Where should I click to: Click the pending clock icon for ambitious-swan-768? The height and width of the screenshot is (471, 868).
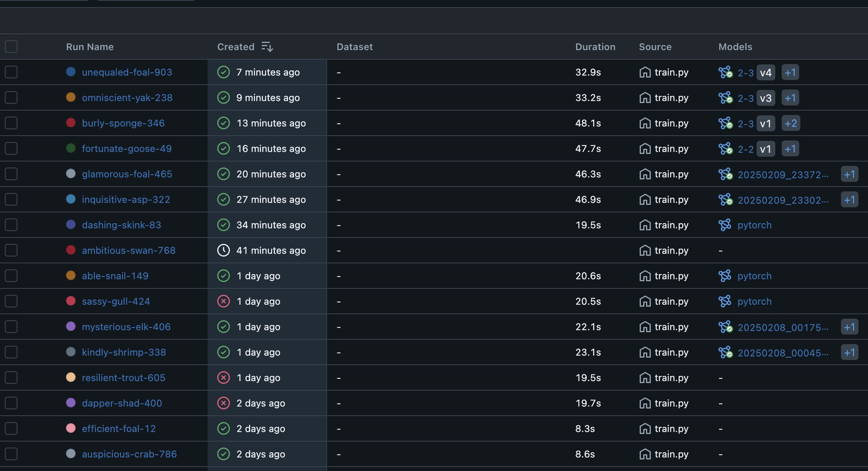(x=224, y=251)
